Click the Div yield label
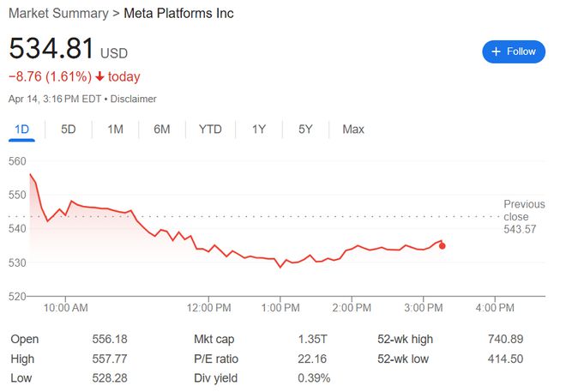566x392 pixels. coord(215,378)
